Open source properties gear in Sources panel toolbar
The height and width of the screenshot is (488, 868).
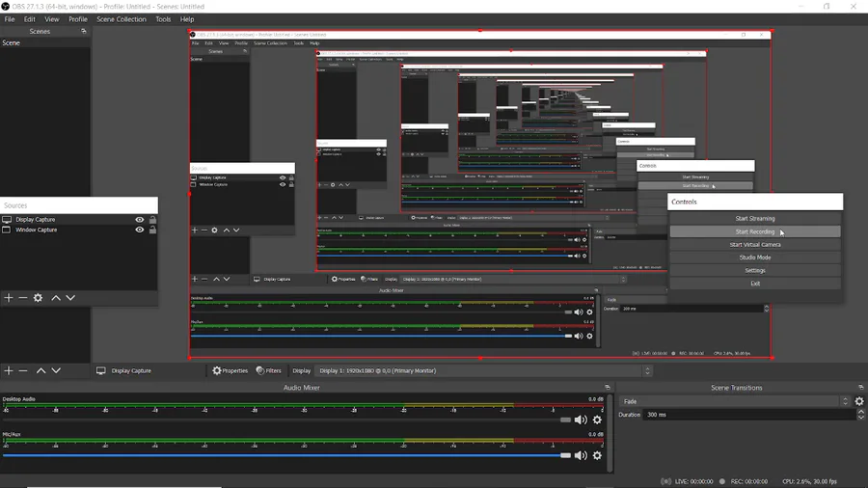point(38,298)
